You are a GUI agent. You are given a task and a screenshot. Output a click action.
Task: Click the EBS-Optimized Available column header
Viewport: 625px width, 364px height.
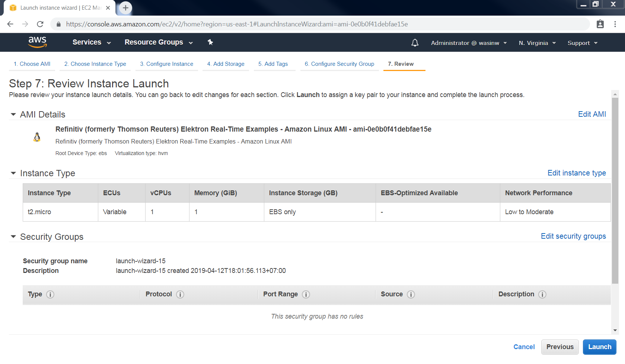point(438,193)
